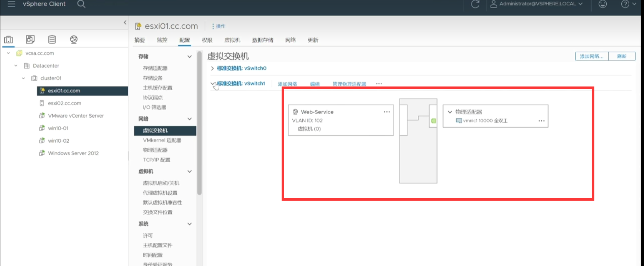Viewport: 644px width, 266px height.
Task: Click the esxi01.cc.com host warning icon in header
Action: pyautogui.click(x=138, y=26)
